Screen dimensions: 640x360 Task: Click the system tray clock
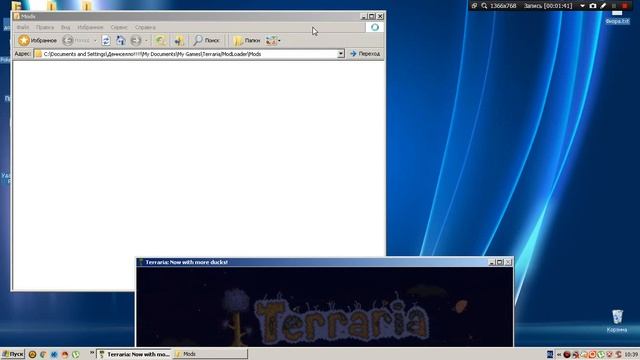pos(631,354)
